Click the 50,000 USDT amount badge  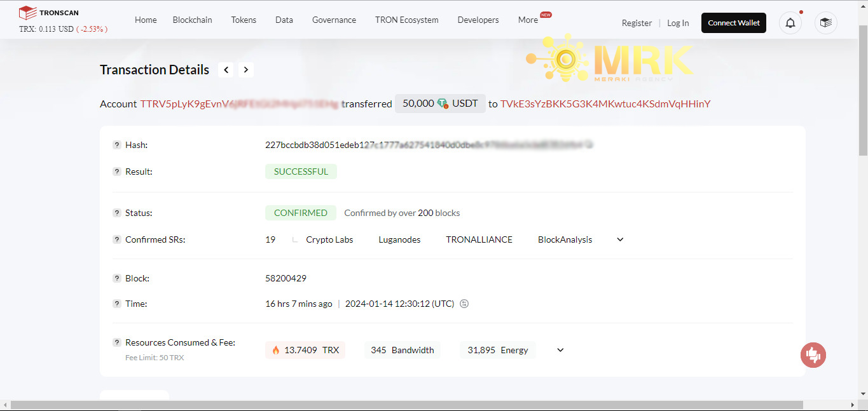[440, 104]
